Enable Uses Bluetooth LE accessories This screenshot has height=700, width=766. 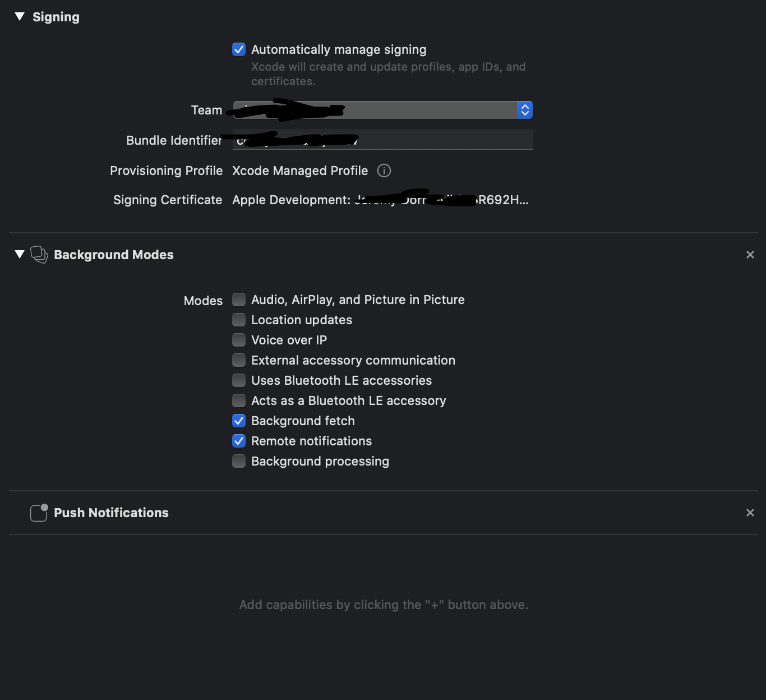pyautogui.click(x=239, y=380)
